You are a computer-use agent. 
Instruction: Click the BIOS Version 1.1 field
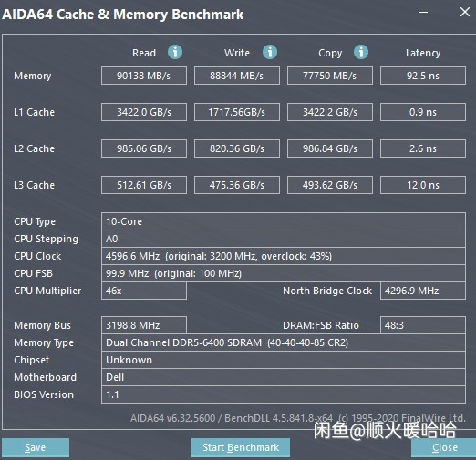[x=284, y=394]
